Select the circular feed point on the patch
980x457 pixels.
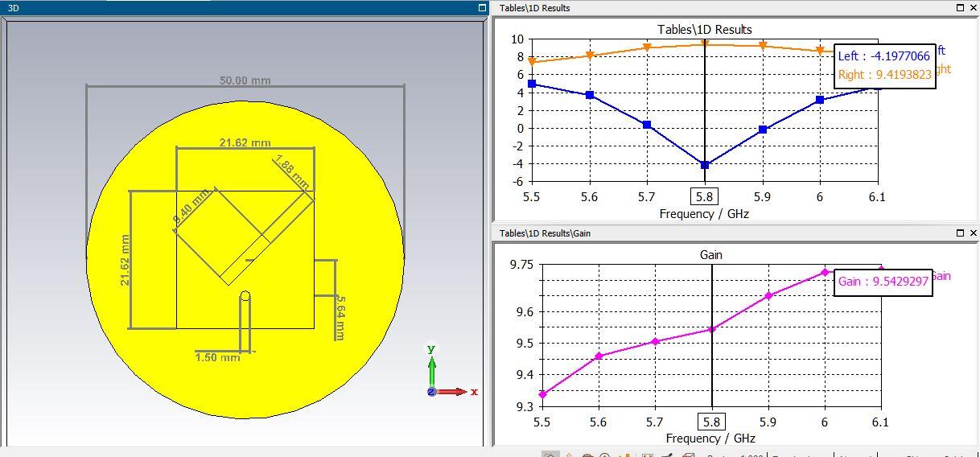coord(245,296)
